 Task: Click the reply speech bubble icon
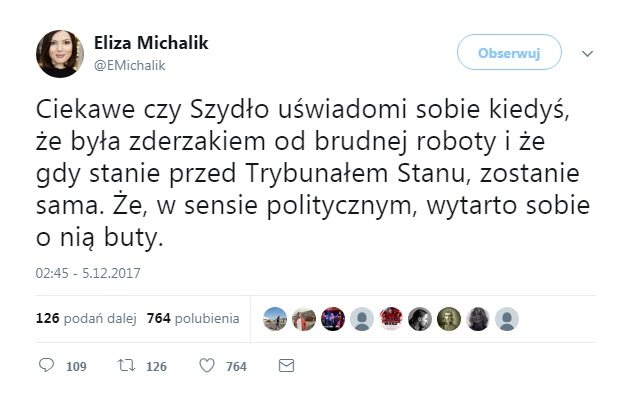tap(46, 365)
